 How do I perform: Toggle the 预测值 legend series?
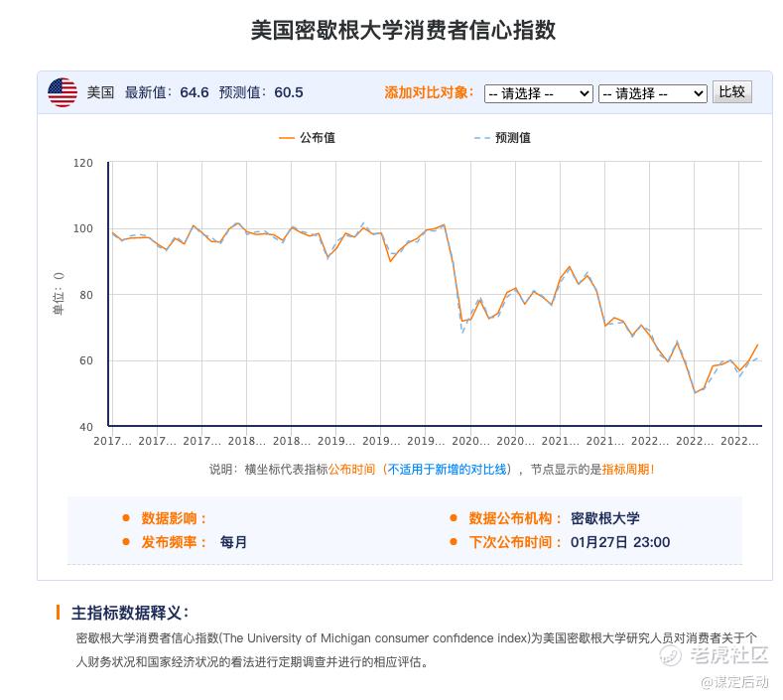click(502, 138)
